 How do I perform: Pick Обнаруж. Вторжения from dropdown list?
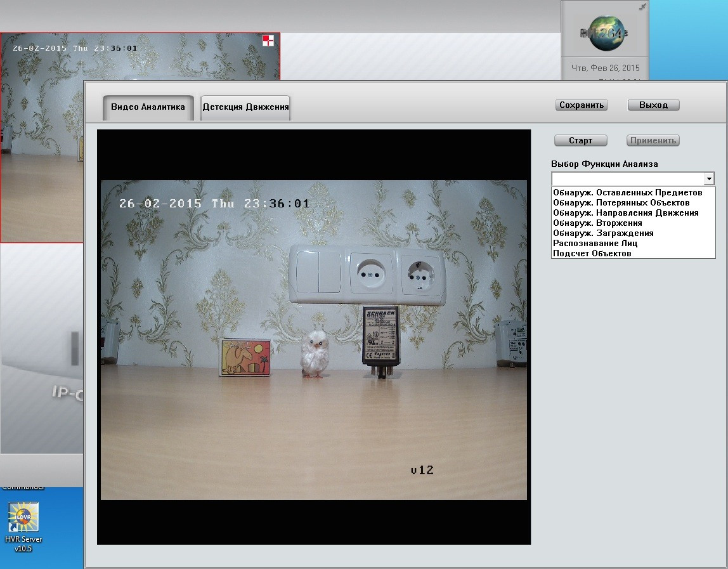pyautogui.click(x=597, y=223)
